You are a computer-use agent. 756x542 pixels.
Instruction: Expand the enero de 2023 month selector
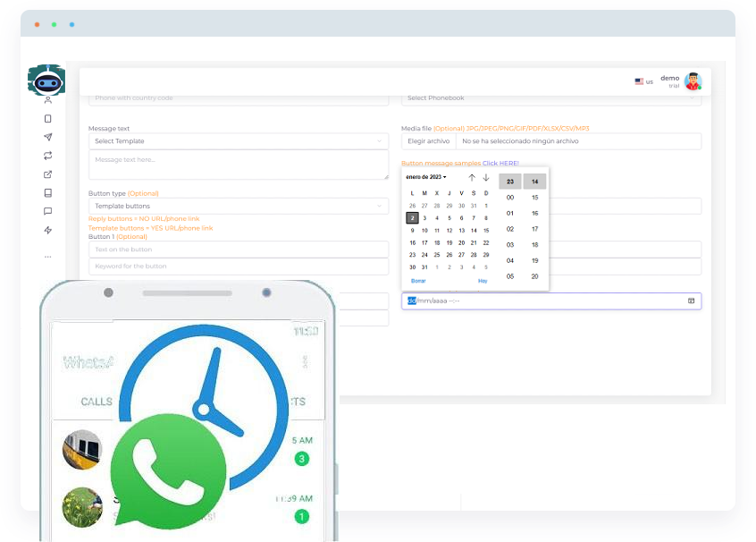426,177
